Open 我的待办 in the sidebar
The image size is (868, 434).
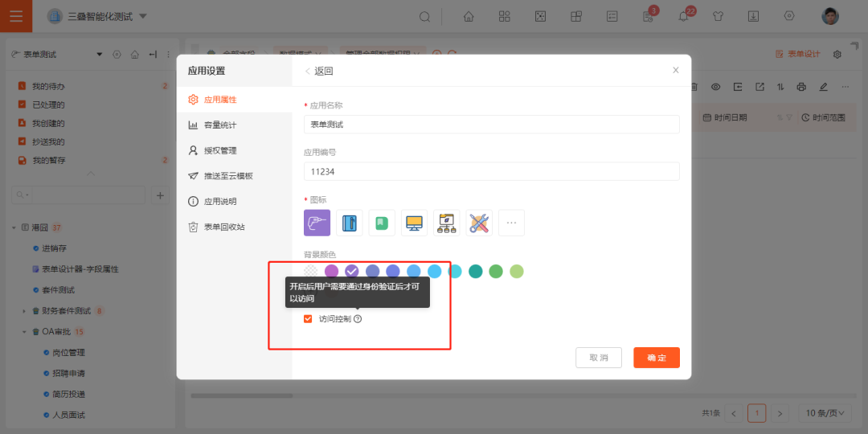48,86
